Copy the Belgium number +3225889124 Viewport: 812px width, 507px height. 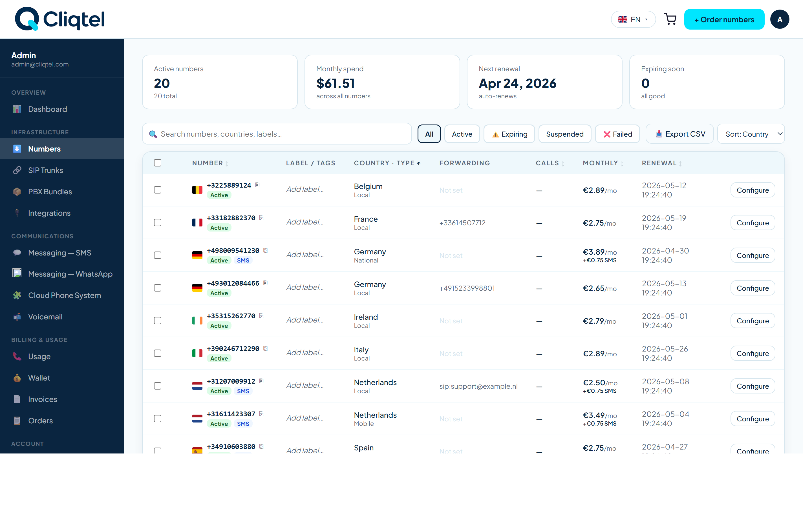click(257, 185)
